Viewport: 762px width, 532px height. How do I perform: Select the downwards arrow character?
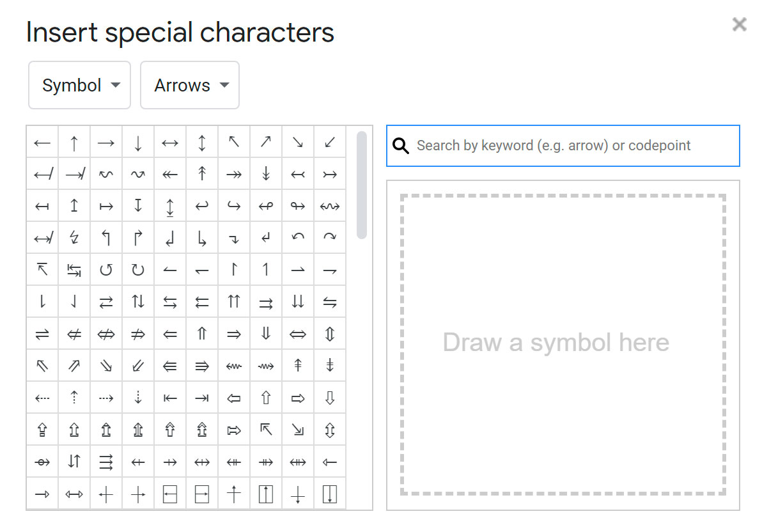(x=138, y=142)
